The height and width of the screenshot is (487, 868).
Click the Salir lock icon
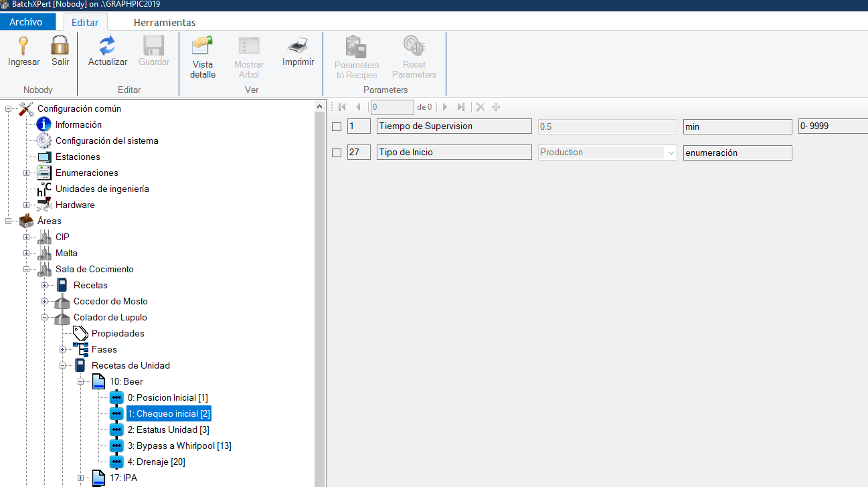tap(60, 45)
